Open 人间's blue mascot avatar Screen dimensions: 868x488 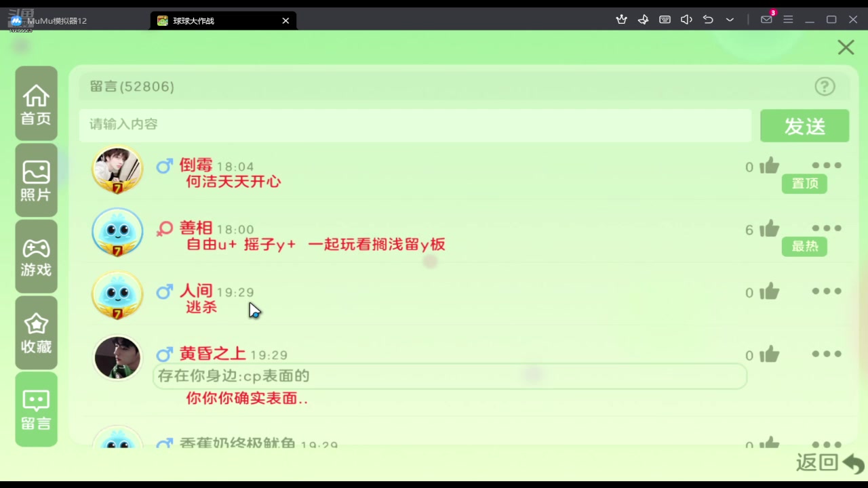tap(117, 296)
